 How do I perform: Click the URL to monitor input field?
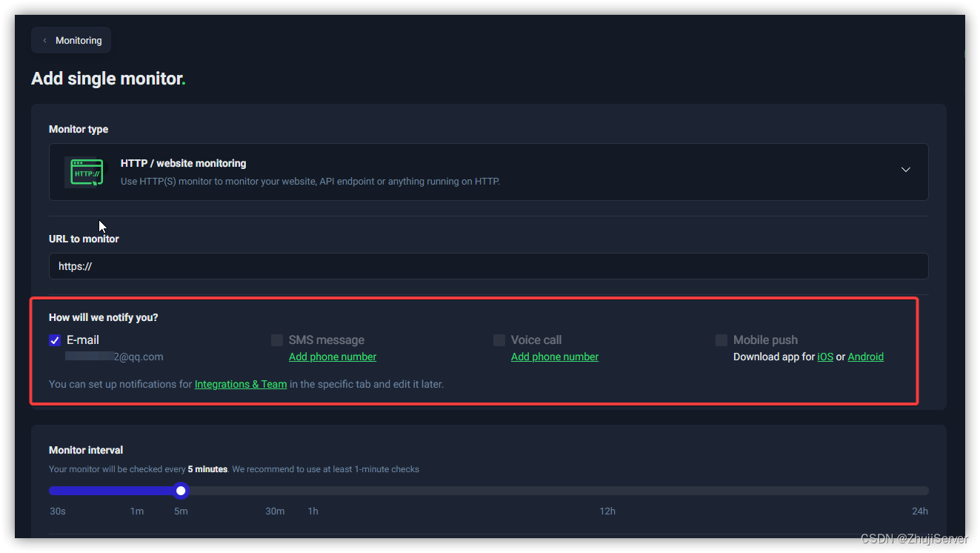pyautogui.click(x=488, y=266)
